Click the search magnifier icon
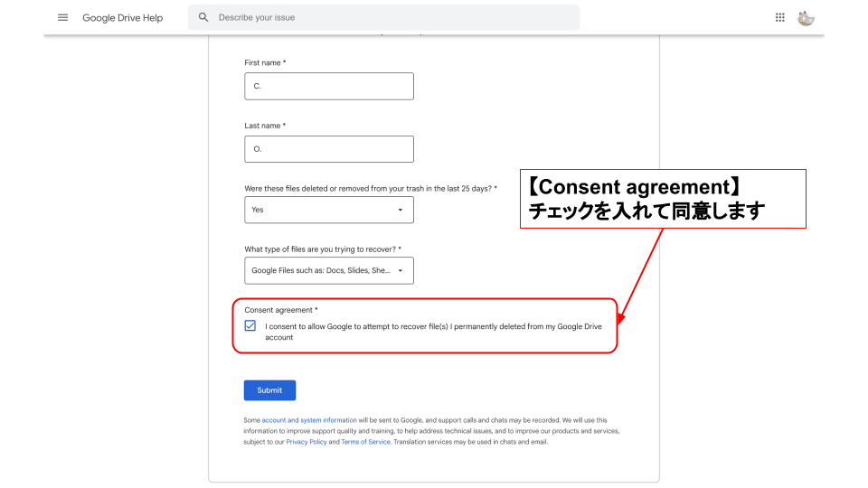 click(x=203, y=17)
